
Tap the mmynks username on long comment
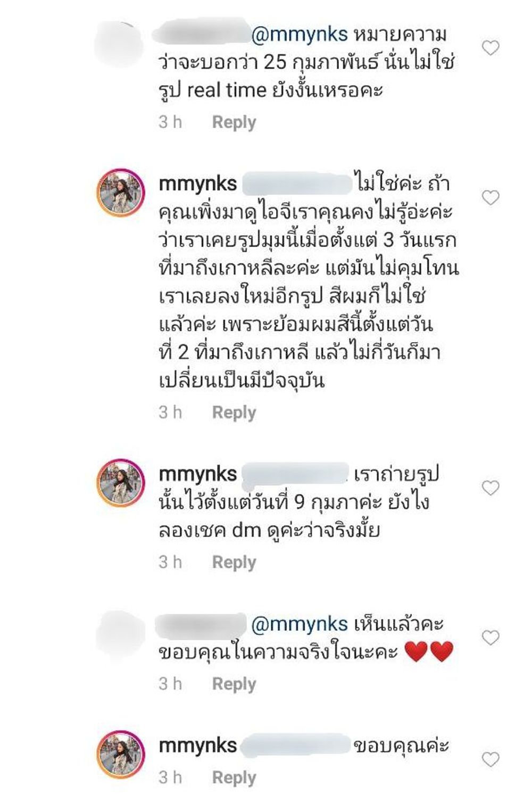click(x=198, y=184)
